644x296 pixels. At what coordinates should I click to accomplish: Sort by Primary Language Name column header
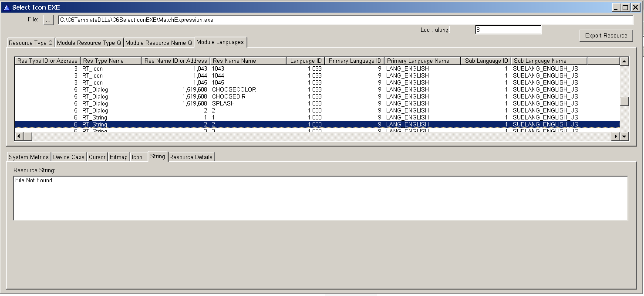click(x=422, y=61)
